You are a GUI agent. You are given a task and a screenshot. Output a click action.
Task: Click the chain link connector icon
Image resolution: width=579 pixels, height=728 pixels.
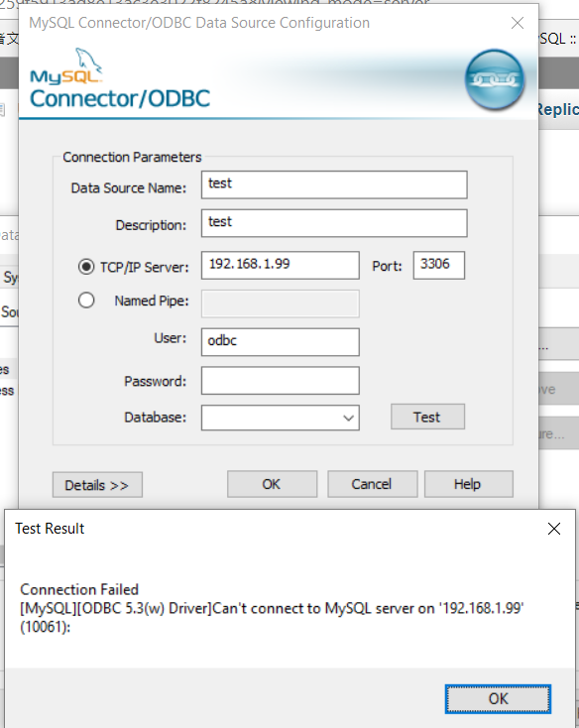(495, 80)
